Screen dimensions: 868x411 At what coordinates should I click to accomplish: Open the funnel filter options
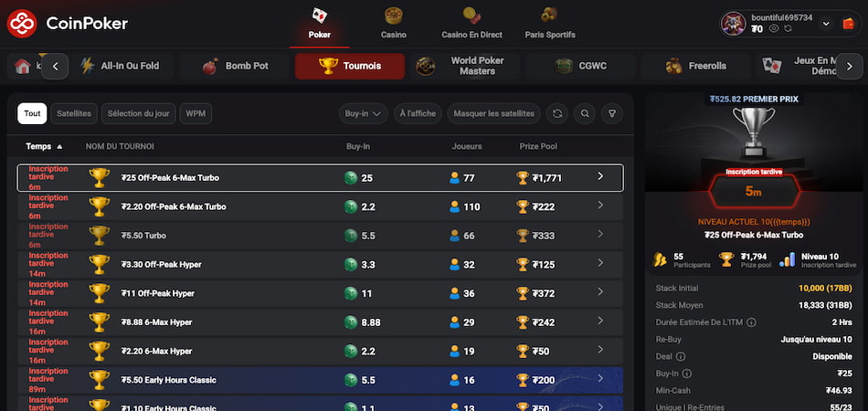613,114
